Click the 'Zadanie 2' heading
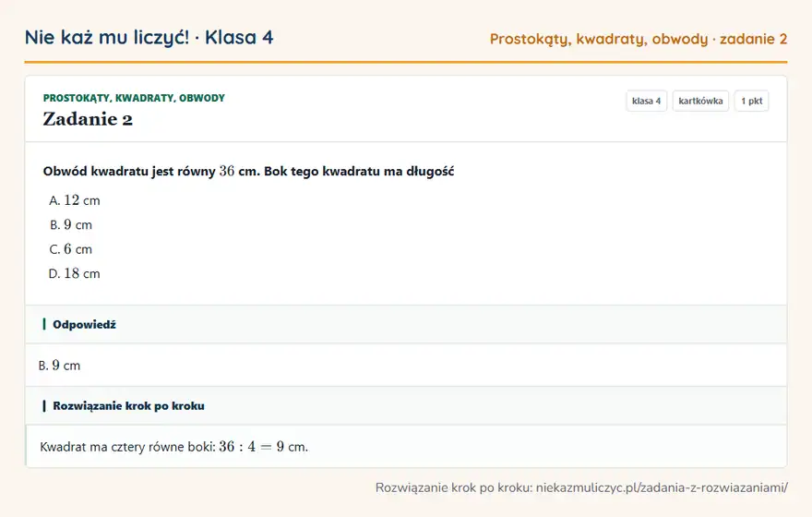The image size is (812, 517). pyautogui.click(x=88, y=119)
